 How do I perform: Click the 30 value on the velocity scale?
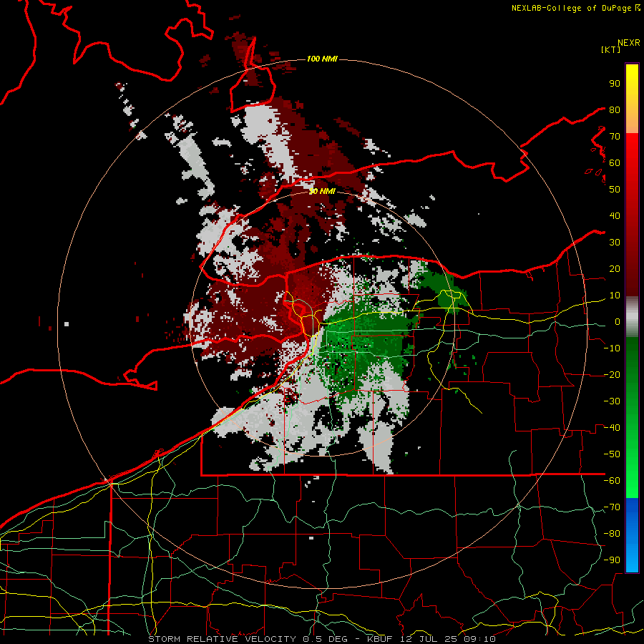[615, 243]
